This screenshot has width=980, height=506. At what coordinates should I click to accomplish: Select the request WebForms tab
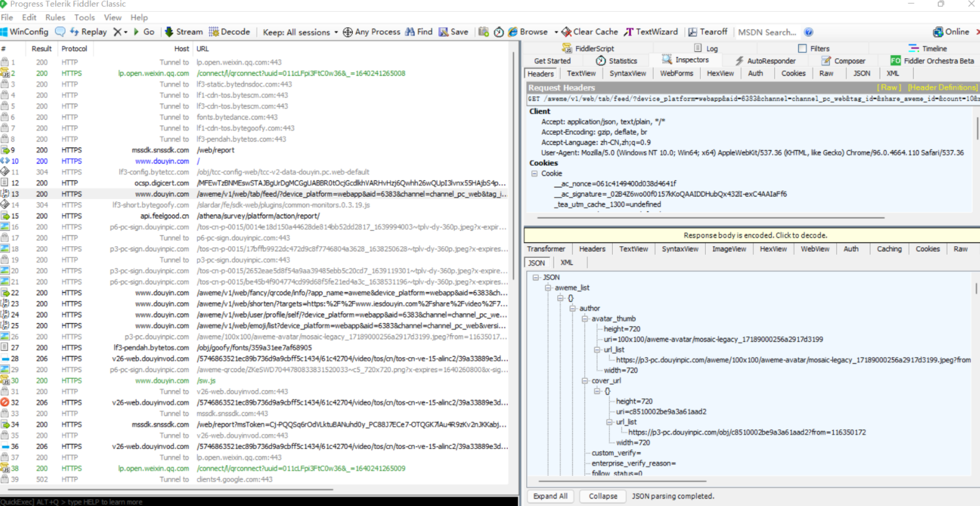[676, 73]
